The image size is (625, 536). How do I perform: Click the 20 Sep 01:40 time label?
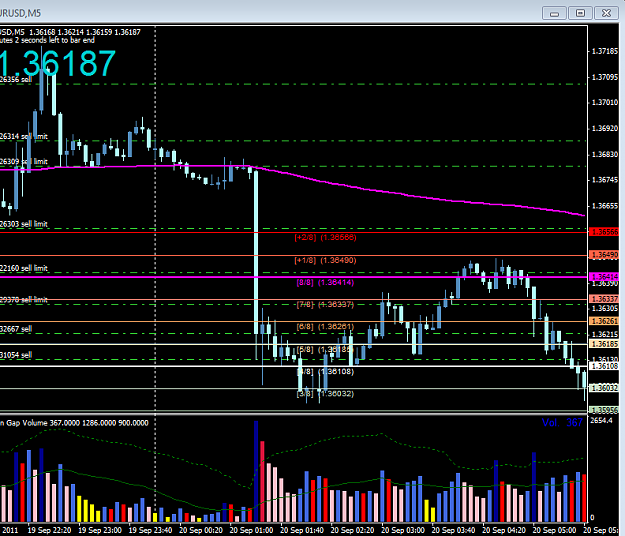point(302,530)
